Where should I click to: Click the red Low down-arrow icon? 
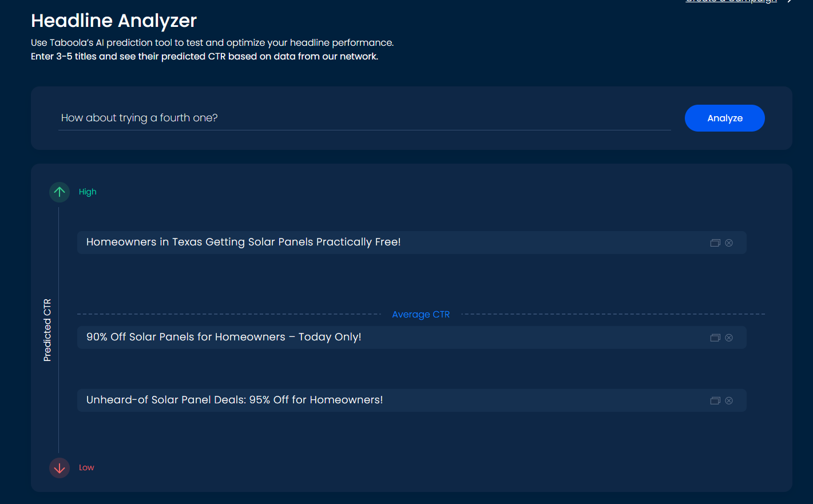(60, 468)
